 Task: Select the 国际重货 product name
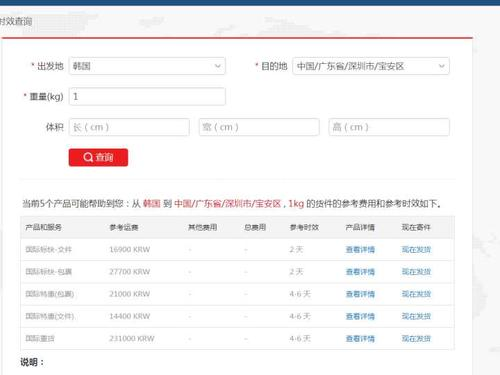40,339
